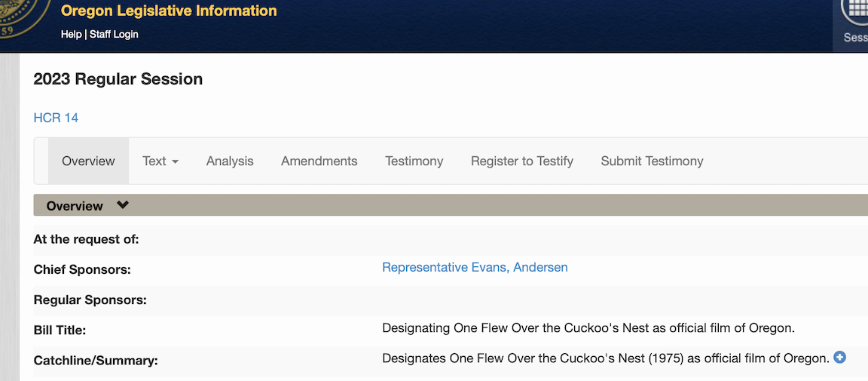868x381 pixels.
Task: Click the Oregon Legislative Information title
Action: point(169,11)
